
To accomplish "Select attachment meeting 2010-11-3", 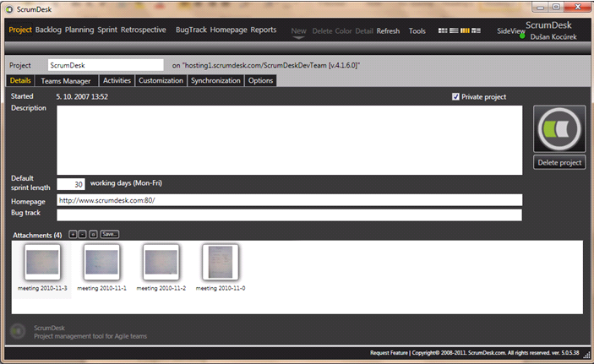I will pos(42,269).
